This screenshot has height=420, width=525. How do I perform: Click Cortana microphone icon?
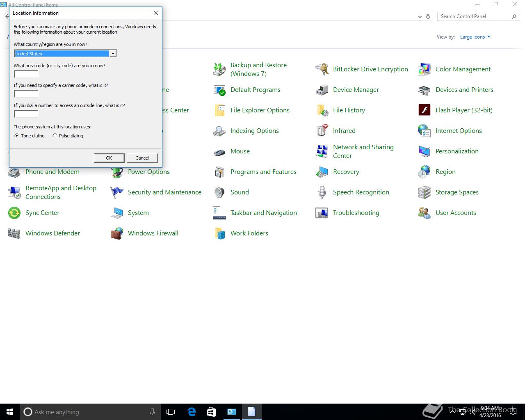point(153,412)
